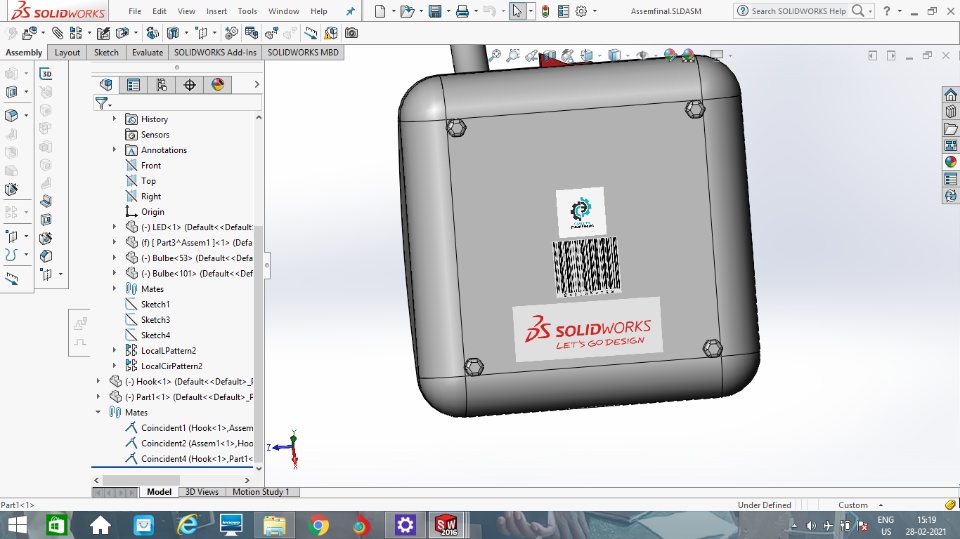960x539 pixels.
Task: Switch to SOLIDWORKS Add-Ins tab
Action: (216, 53)
